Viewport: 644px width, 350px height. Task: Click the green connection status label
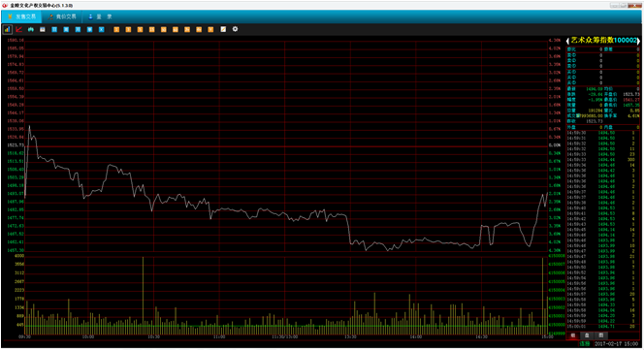pos(584,343)
